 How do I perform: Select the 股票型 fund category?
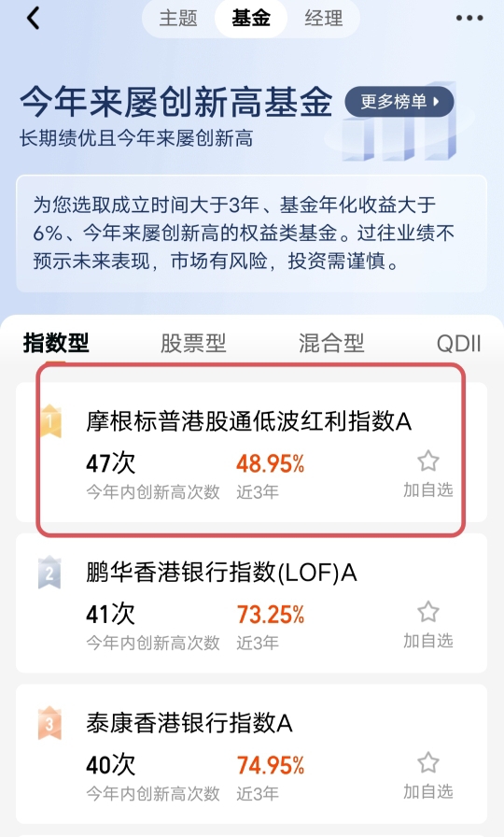[193, 343]
